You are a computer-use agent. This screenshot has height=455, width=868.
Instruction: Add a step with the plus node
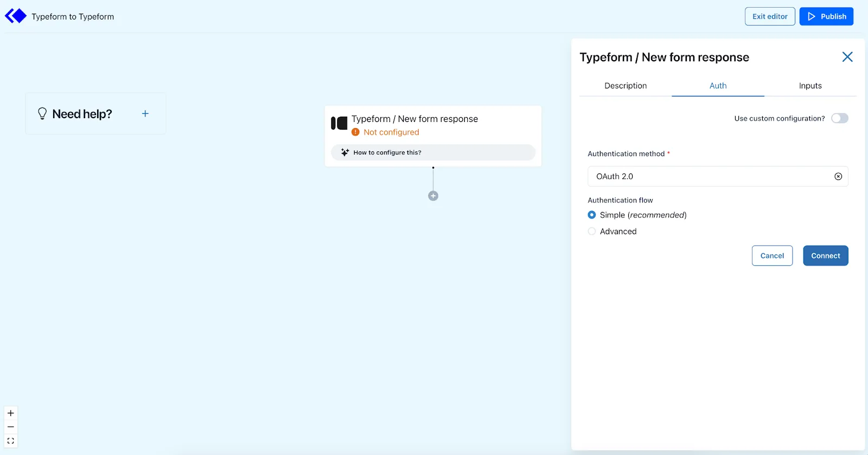click(433, 196)
